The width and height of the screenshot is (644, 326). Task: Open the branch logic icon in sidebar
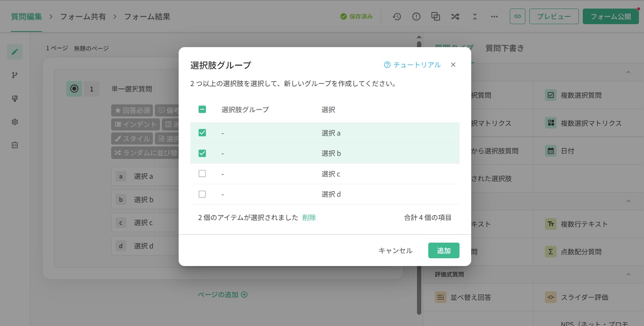[x=15, y=75]
